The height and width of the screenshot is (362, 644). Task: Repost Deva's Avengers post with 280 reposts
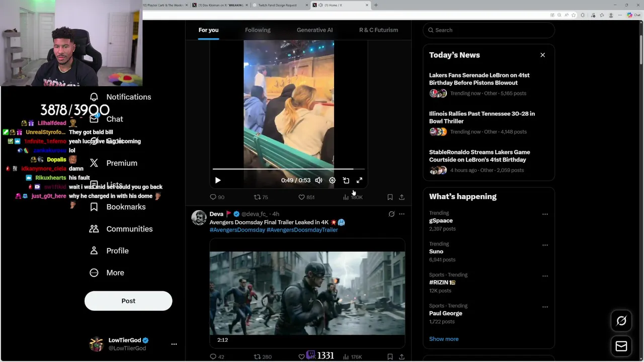tap(262, 356)
